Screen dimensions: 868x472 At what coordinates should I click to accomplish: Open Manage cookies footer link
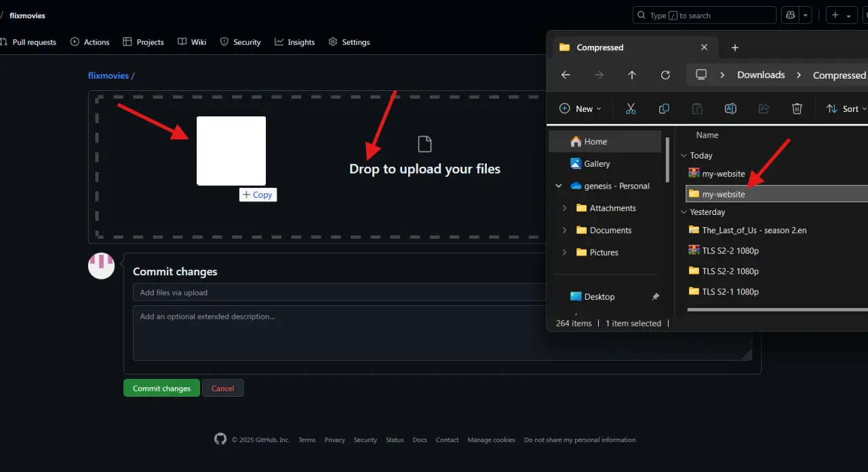(x=491, y=439)
